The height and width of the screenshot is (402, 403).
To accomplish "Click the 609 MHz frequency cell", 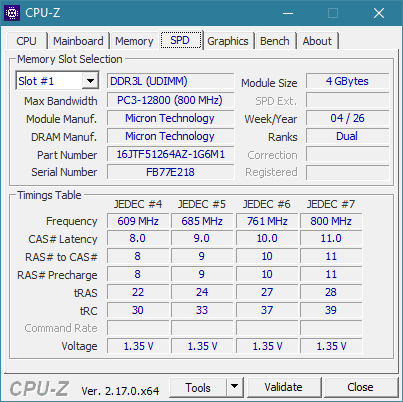I will pos(138,221).
